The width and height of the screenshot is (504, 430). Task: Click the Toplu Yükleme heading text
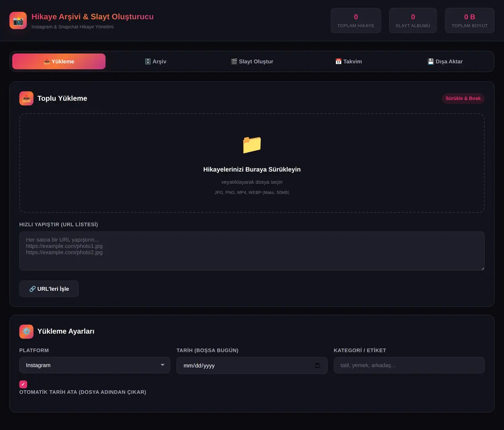coord(62,99)
